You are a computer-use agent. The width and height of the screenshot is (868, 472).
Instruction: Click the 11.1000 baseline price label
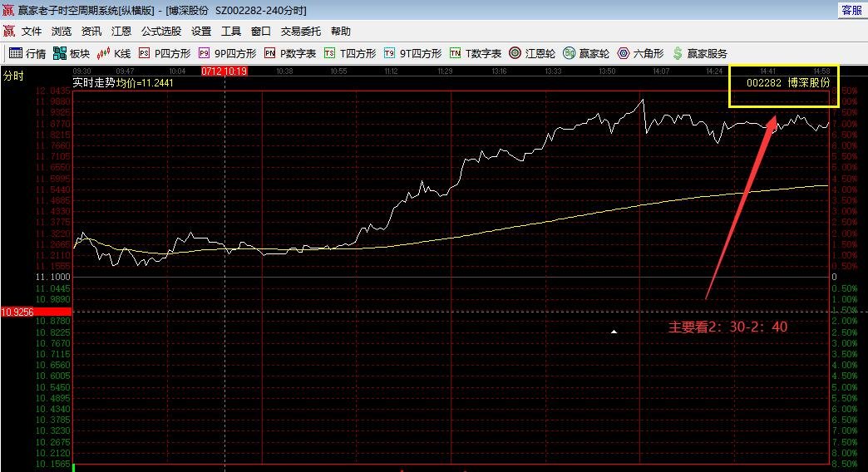pyautogui.click(x=53, y=278)
